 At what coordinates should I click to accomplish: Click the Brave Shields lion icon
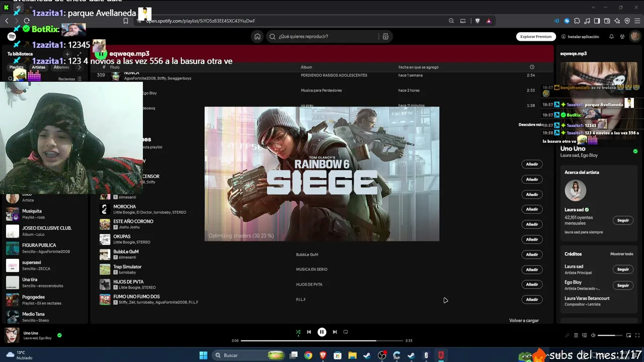tap(477, 21)
